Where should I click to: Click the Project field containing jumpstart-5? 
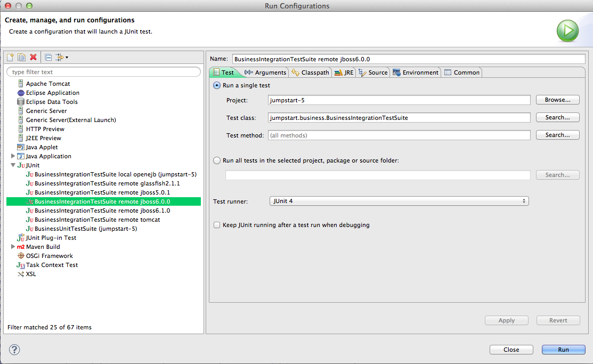click(x=399, y=100)
